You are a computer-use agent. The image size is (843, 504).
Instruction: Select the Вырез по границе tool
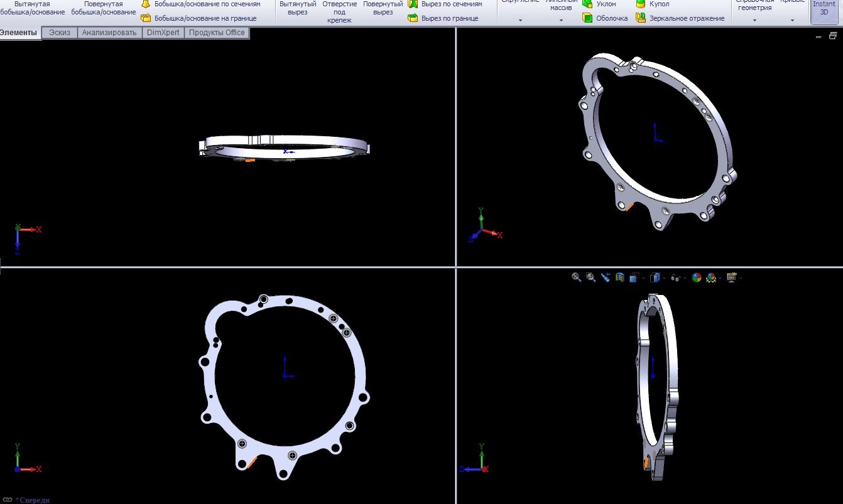[x=443, y=18]
